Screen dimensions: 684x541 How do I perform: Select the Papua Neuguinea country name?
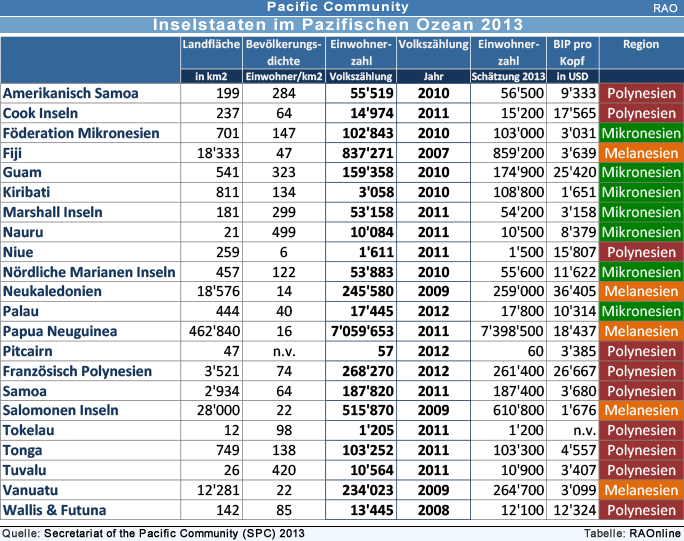[x=60, y=331]
